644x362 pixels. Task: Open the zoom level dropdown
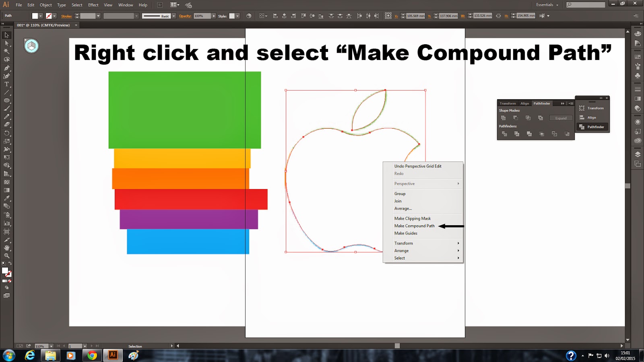pos(51,346)
